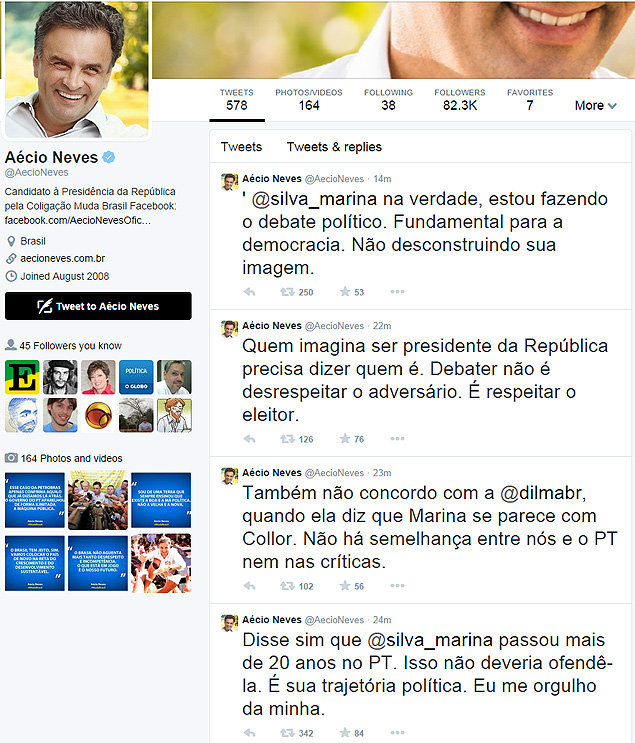Screen dimensions: 635x743
Task: Open more options on the 23m tweet
Action: (x=397, y=586)
